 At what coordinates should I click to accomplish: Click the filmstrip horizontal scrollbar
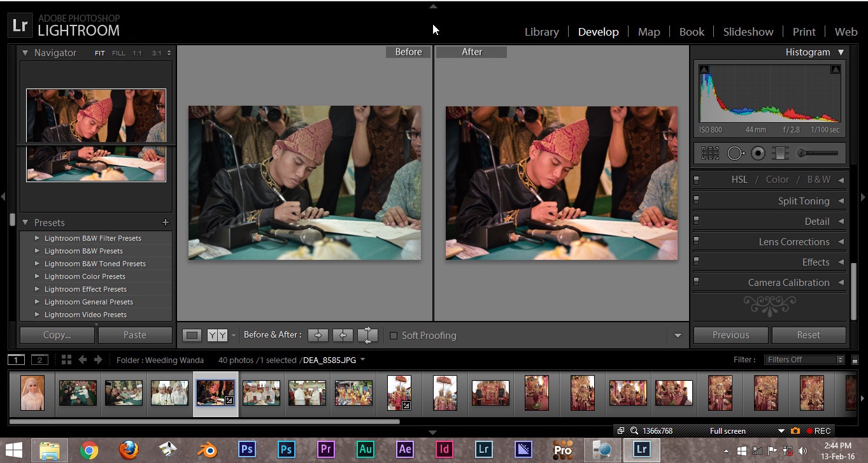tap(204, 422)
